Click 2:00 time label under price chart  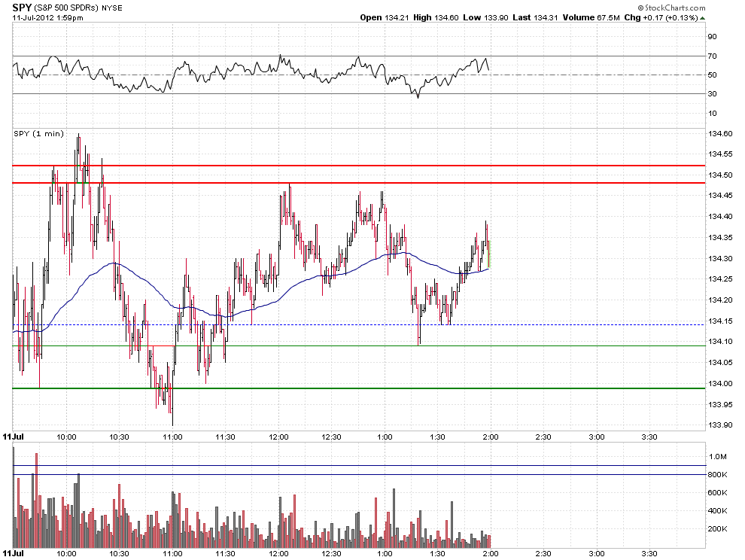coord(491,437)
